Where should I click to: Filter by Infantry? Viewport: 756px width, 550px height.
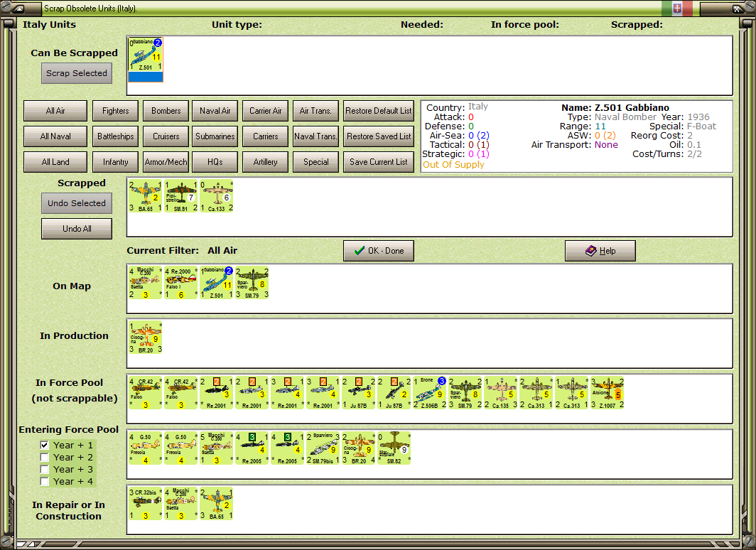pyautogui.click(x=115, y=162)
